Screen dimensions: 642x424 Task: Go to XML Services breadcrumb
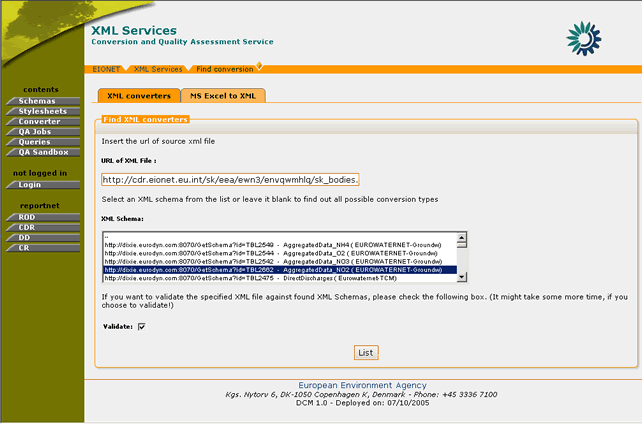[x=158, y=69]
